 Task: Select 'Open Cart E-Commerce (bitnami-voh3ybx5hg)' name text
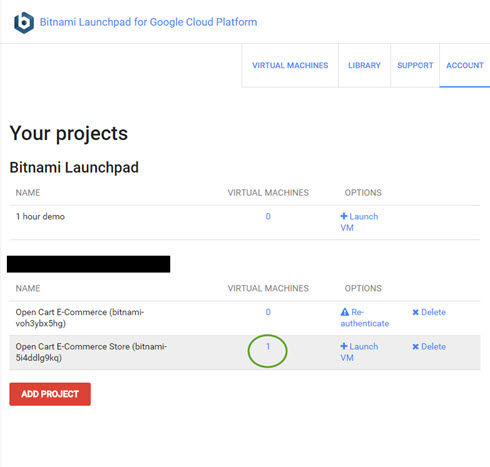(x=80, y=318)
